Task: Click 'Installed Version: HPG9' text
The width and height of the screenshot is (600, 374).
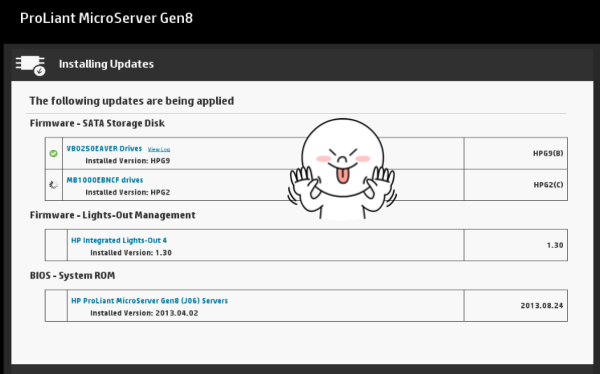Action: [x=128, y=161]
